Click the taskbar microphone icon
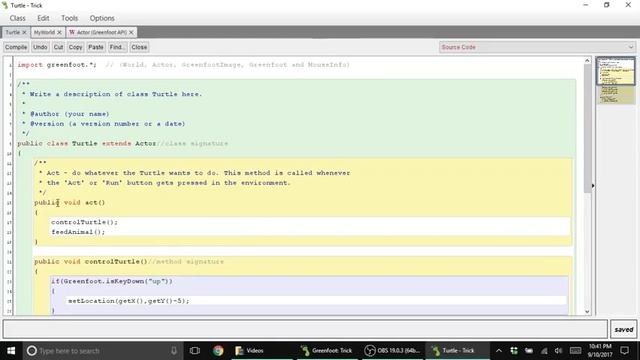The image size is (640, 360). [x=174, y=351]
